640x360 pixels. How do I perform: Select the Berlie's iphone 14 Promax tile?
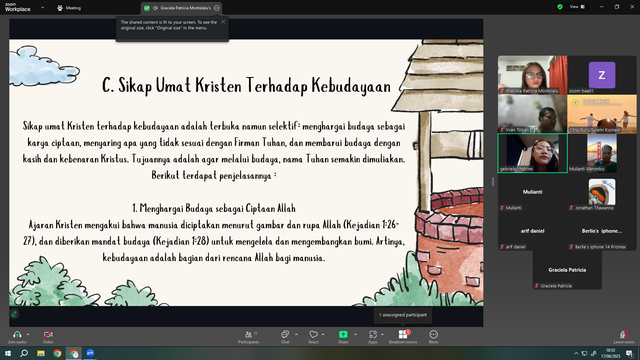point(602,231)
